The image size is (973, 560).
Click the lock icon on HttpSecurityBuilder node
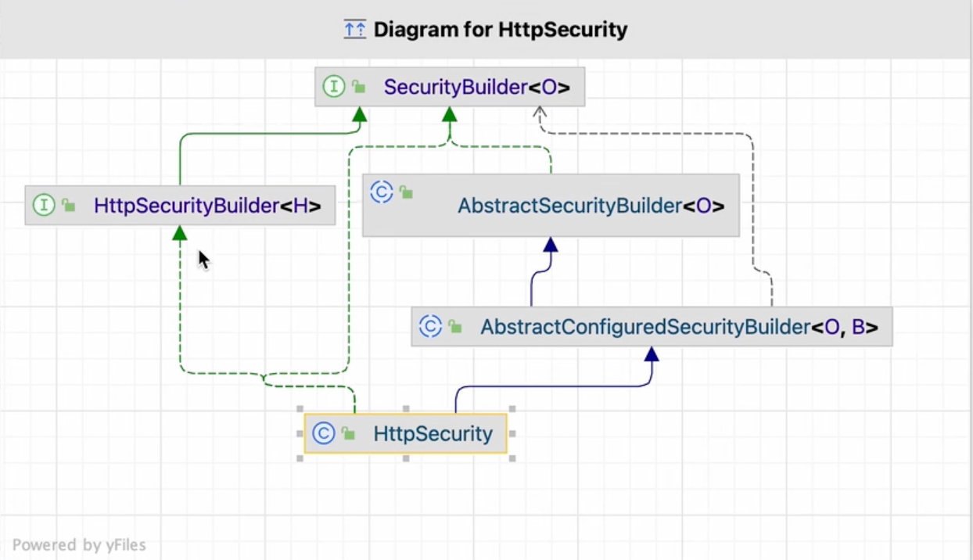(69, 206)
